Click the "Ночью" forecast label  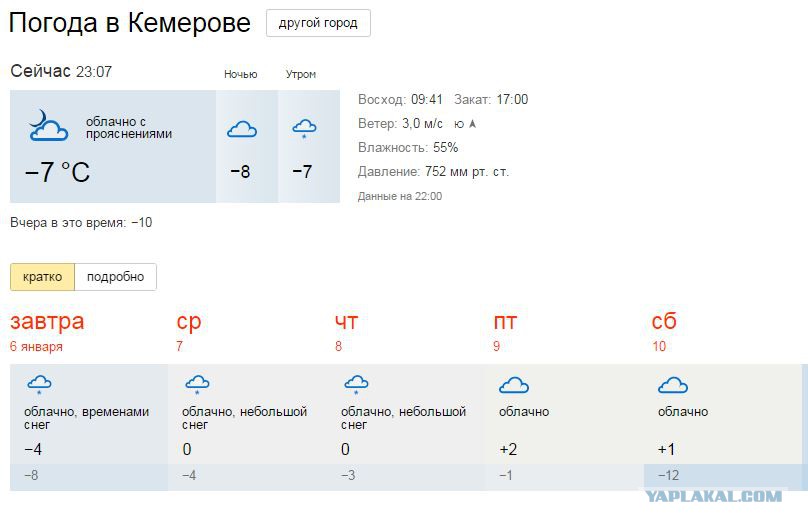[240, 74]
